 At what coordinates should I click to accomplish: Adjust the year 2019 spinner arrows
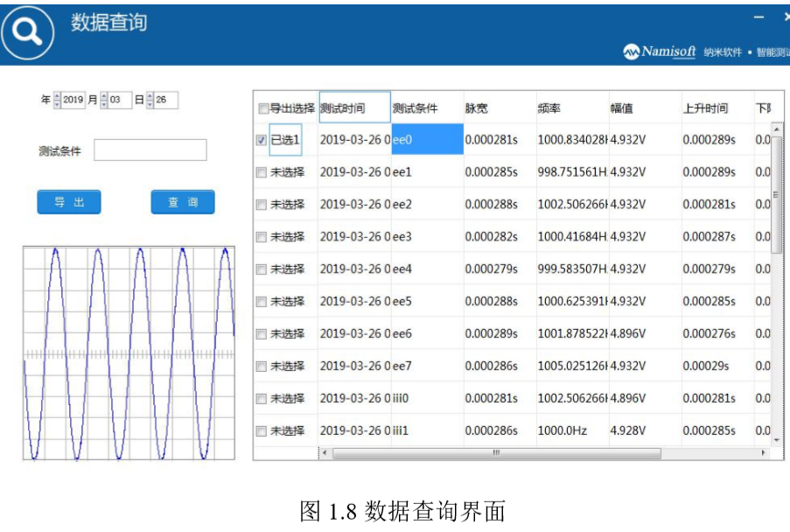coord(58,101)
